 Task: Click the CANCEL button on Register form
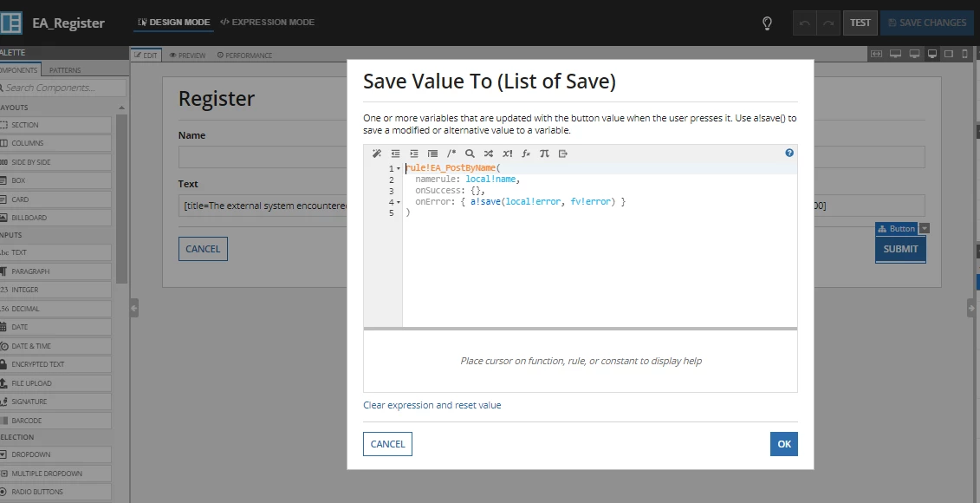click(203, 248)
